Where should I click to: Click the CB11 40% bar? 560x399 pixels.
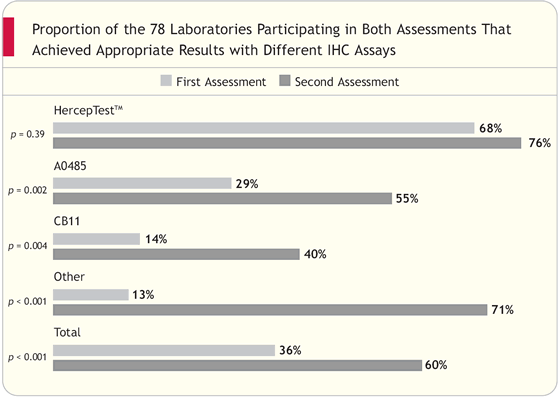tap(176, 254)
